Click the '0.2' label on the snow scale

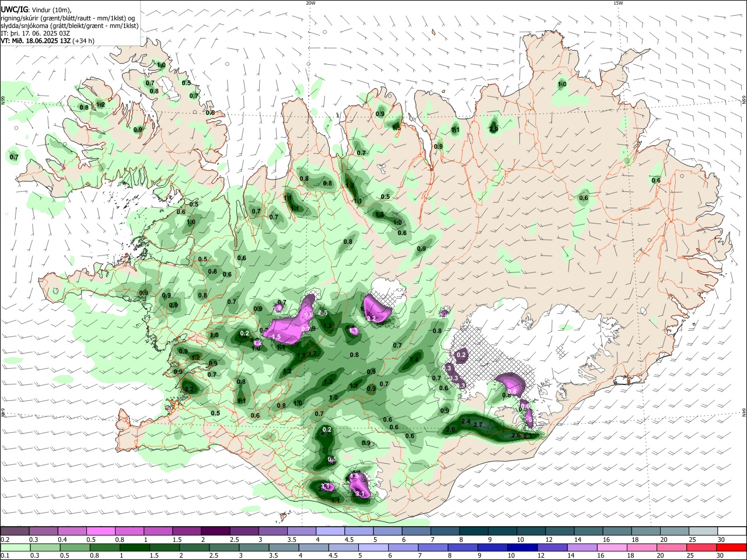tap(5, 539)
